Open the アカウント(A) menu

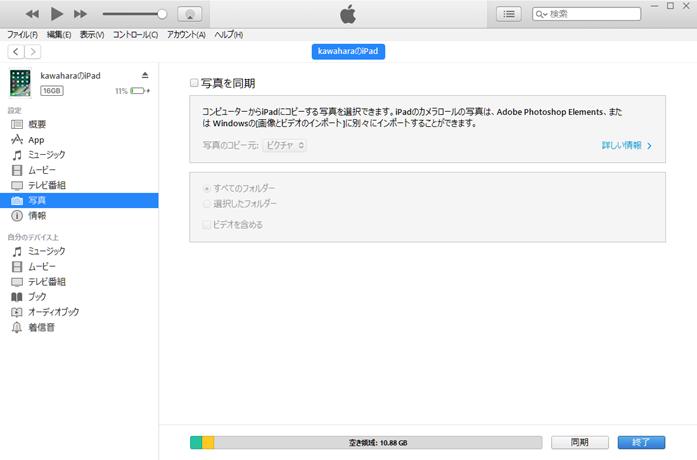pyautogui.click(x=186, y=35)
